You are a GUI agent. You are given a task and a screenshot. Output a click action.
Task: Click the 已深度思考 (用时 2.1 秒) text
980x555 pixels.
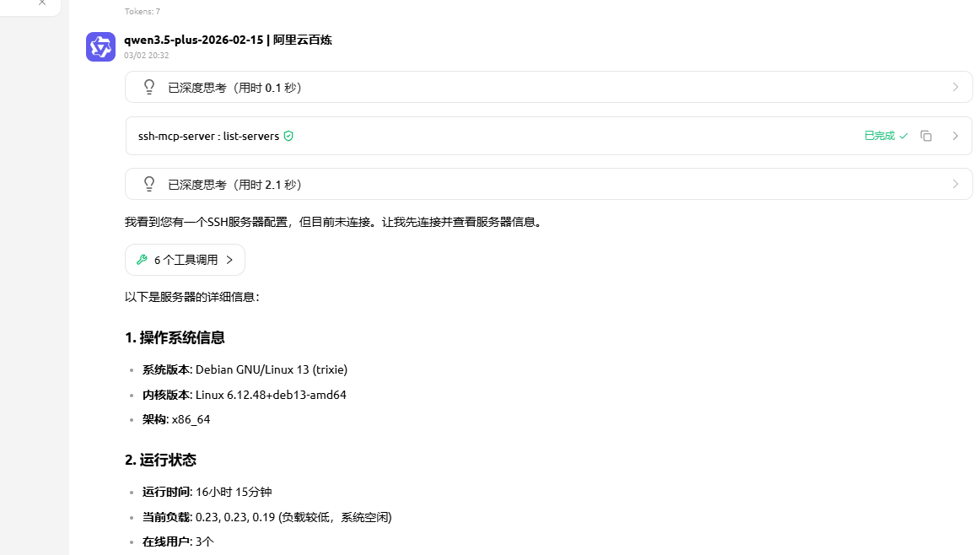pos(235,185)
